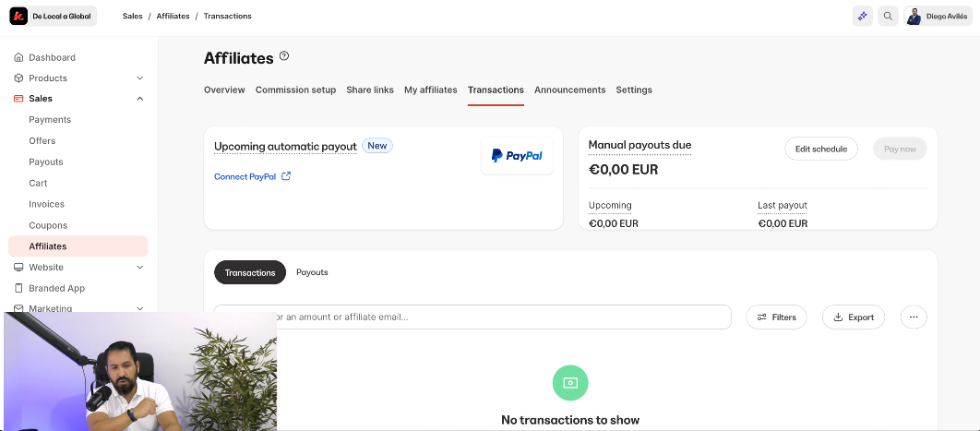
Task: Expand the Products sidebar section
Action: (139, 78)
